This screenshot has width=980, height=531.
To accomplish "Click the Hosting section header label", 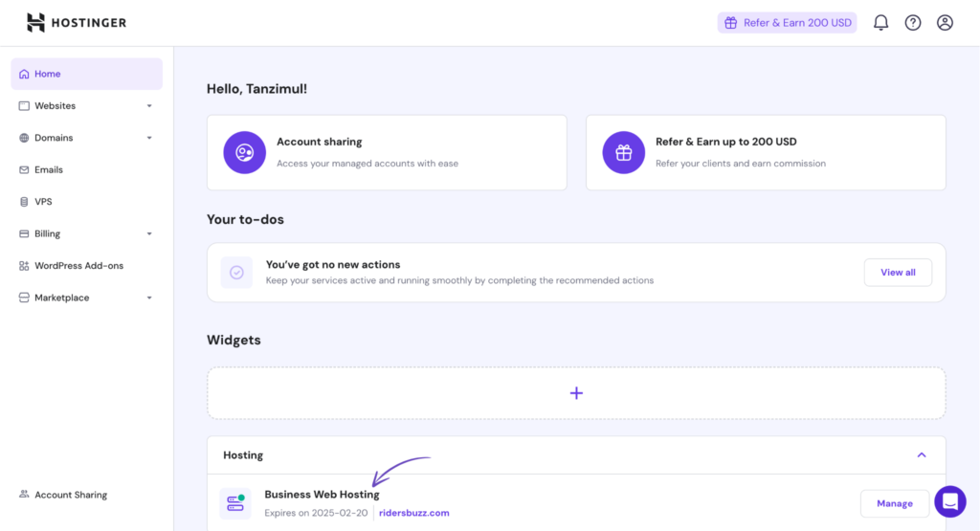I will click(243, 455).
